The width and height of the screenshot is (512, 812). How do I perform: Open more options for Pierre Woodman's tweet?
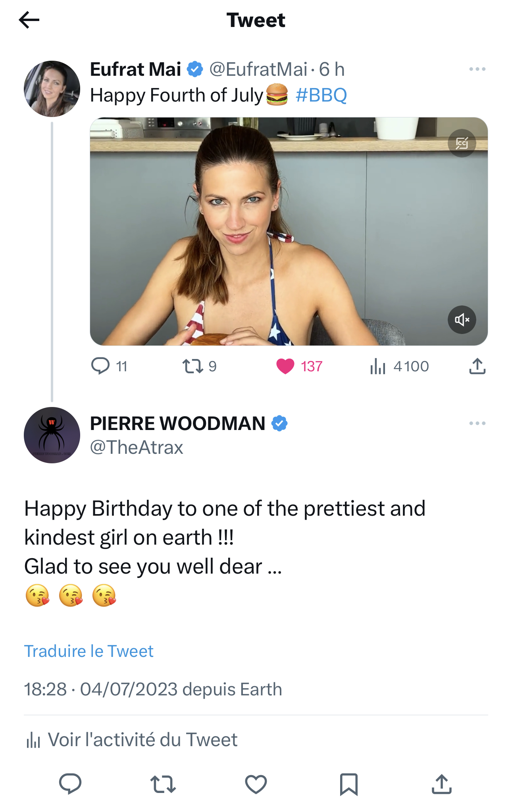click(477, 423)
